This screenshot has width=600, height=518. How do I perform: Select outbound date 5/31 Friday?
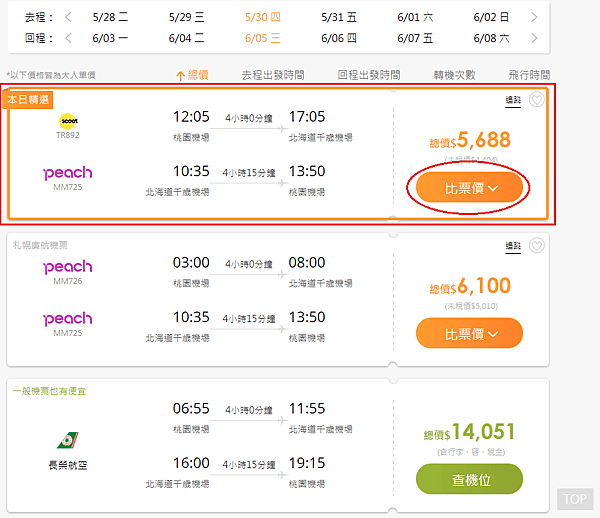pos(338,17)
